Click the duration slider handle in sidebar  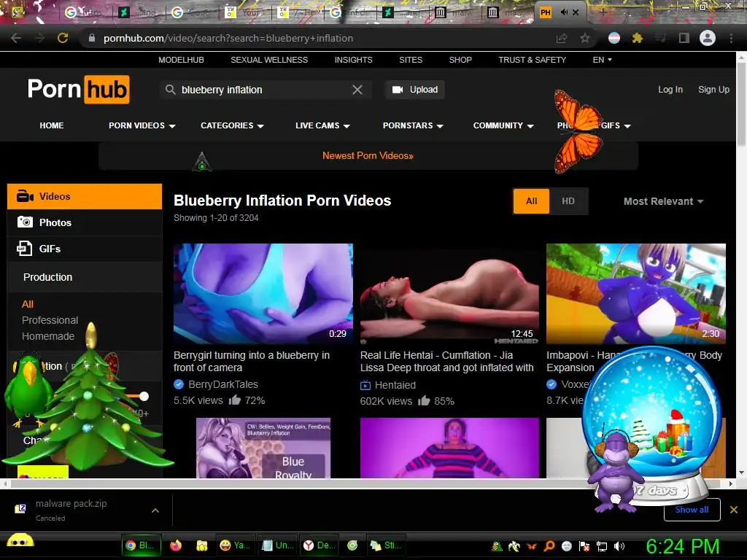point(144,396)
